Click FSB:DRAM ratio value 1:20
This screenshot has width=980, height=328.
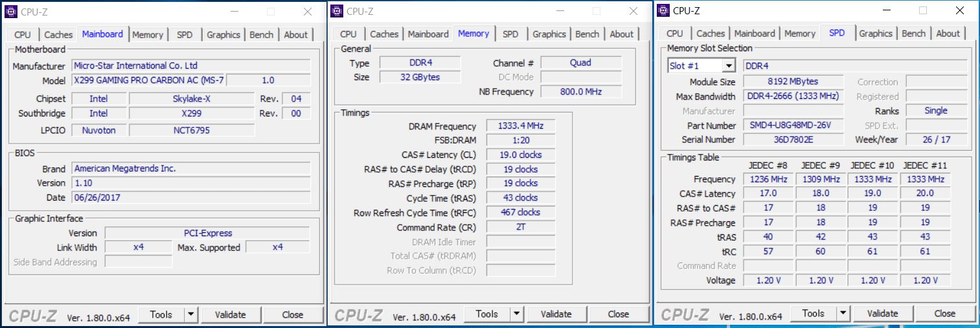coord(521,140)
